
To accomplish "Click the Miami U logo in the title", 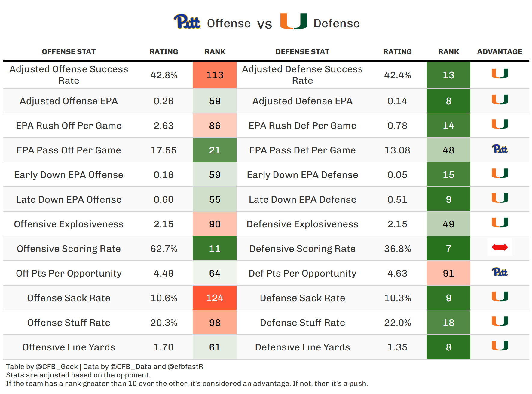I will [x=293, y=21].
